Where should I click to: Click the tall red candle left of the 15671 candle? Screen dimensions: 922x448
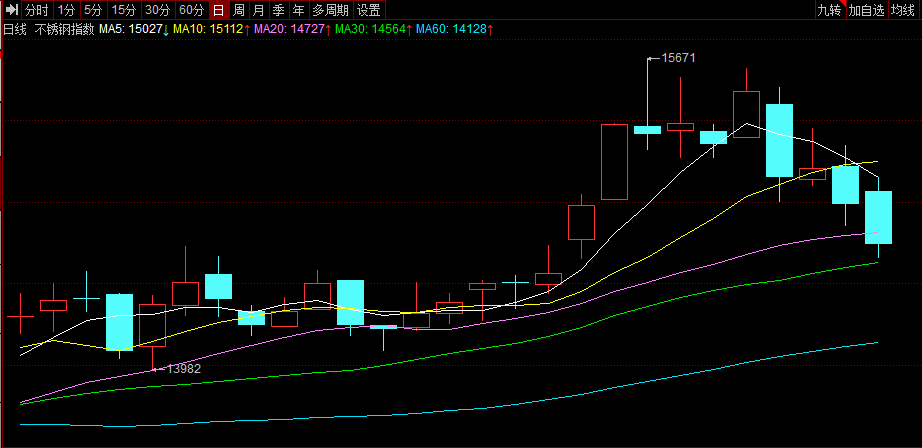pyautogui.click(x=614, y=162)
